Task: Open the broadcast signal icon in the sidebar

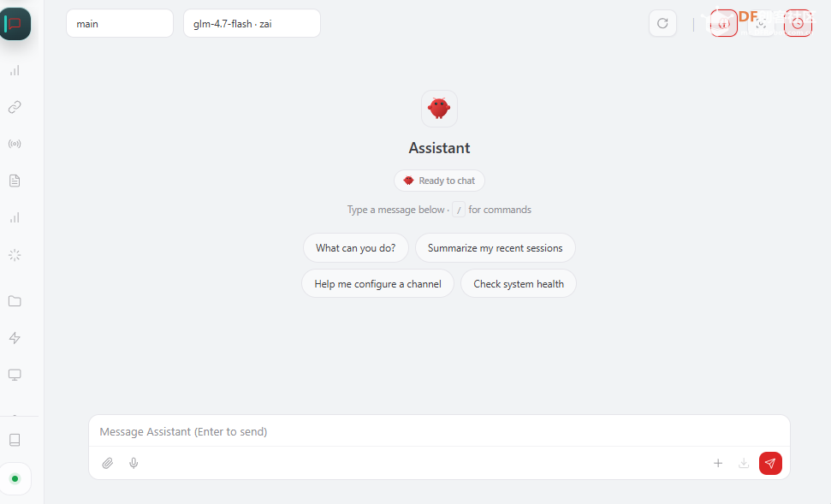Action: click(x=15, y=144)
